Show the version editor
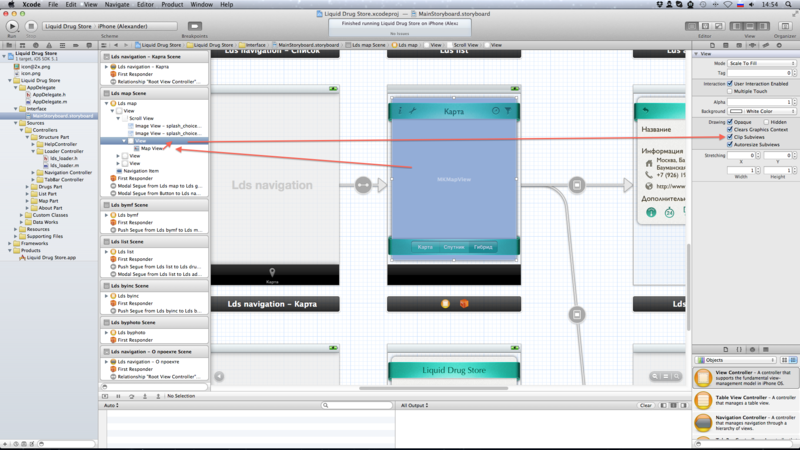This screenshot has height=450, width=800. coord(718,26)
